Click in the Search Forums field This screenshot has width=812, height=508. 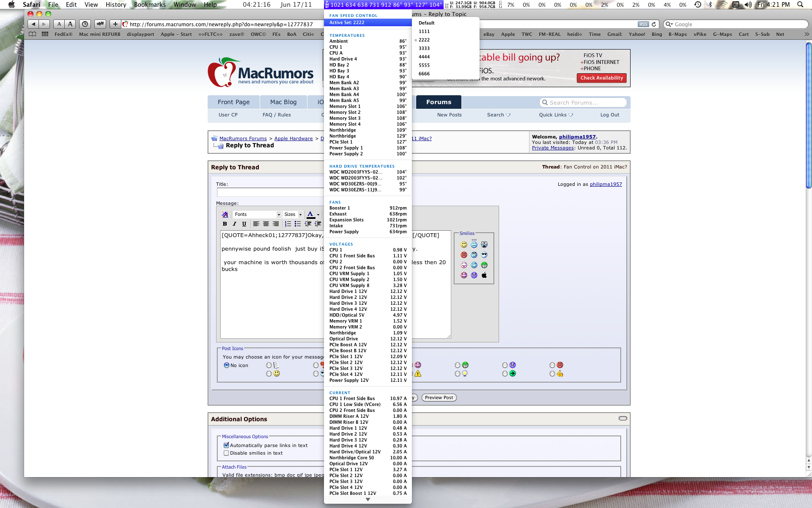tap(583, 102)
